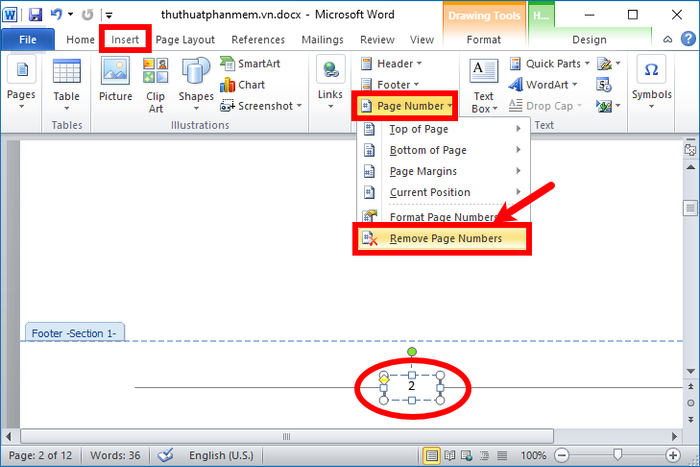Click the Redo icon

coord(88,15)
